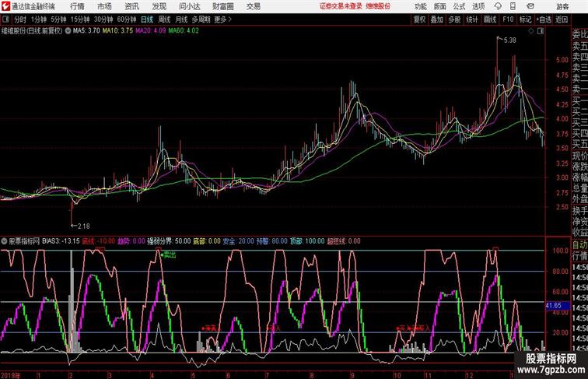This screenshot has width=588, height=379.
Task: Select the 多周期 multi-period tab
Action: 201,19
